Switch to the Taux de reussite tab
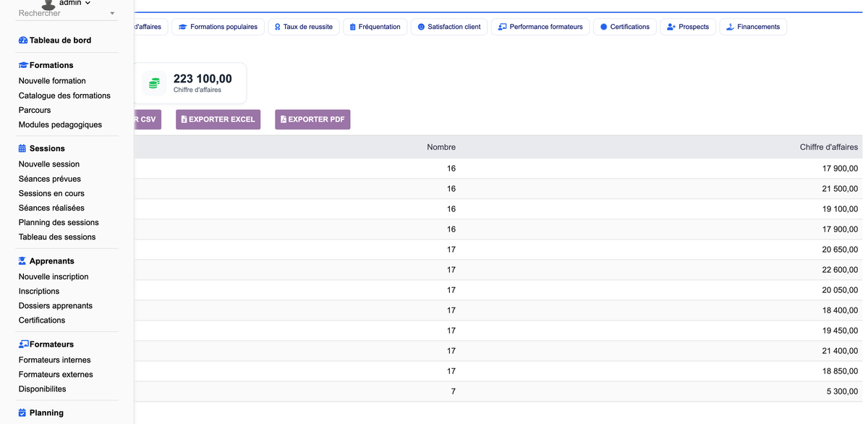Image resolution: width=868 pixels, height=424 pixels. (x=303, y=27)
